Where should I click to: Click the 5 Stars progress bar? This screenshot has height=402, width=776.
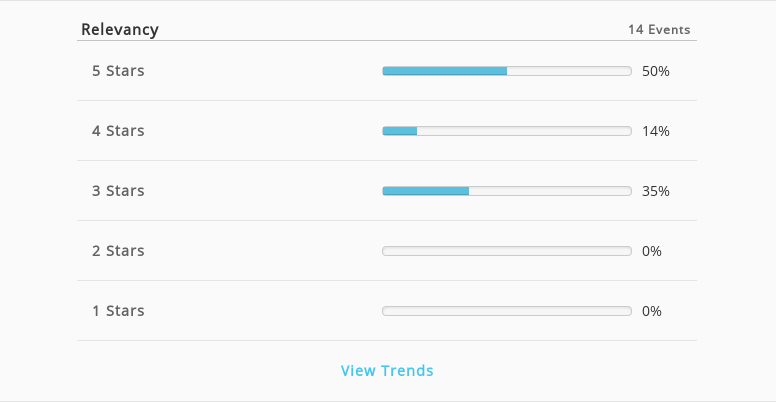tap(507, 71)
